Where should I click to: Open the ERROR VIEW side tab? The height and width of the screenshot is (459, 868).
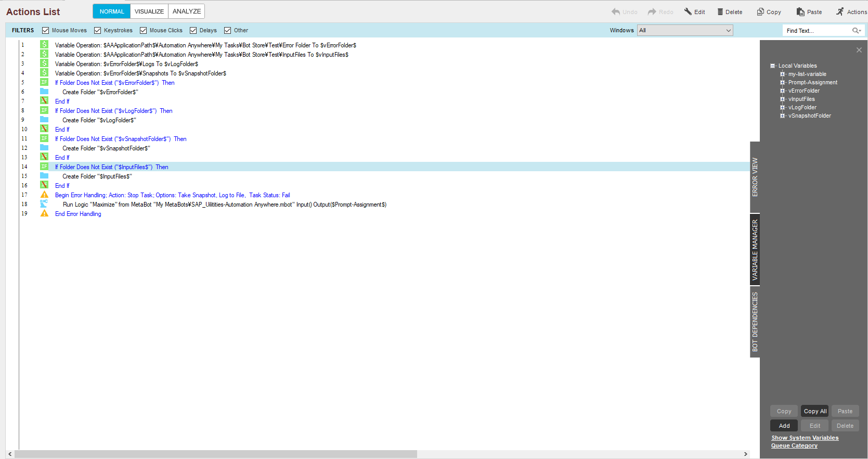[x=755, y=177]
